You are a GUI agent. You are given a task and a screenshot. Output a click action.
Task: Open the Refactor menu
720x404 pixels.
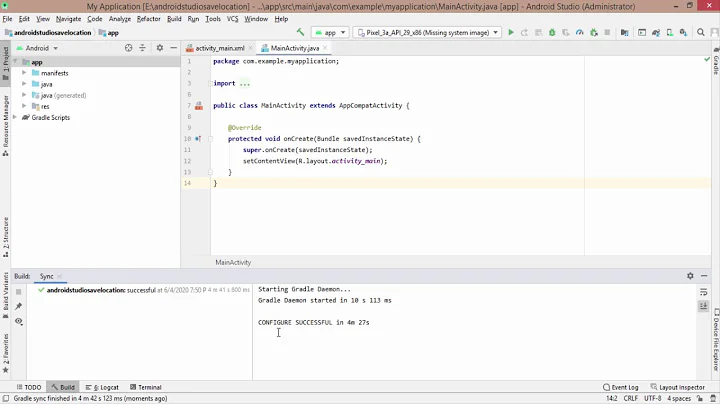tap(149, 19)
